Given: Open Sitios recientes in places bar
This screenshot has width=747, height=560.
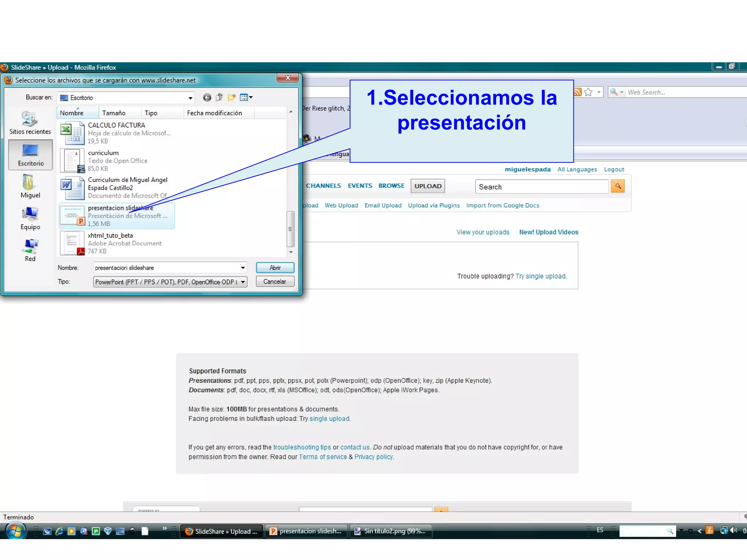Looking at the screenshot, I should pyautogui.click(x=30, y=123).
